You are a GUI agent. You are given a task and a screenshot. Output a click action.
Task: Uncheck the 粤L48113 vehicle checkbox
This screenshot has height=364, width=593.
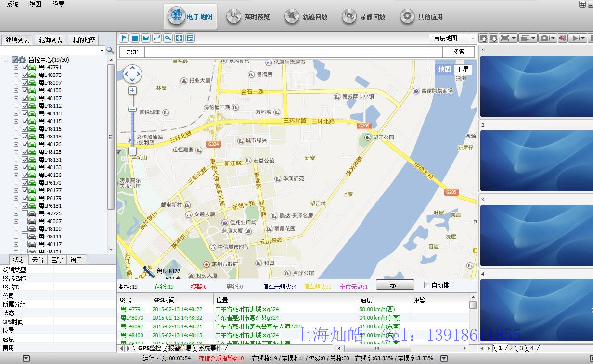click(x=25, y=113)
